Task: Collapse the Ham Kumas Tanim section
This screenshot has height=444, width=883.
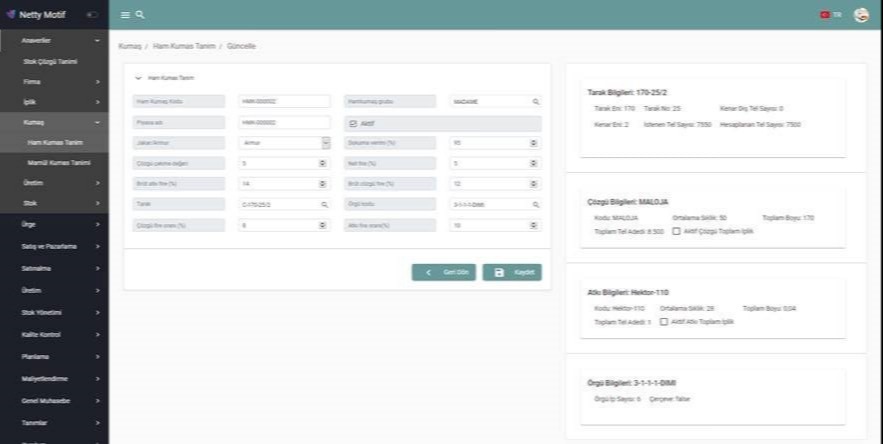Action: (138, 77)
